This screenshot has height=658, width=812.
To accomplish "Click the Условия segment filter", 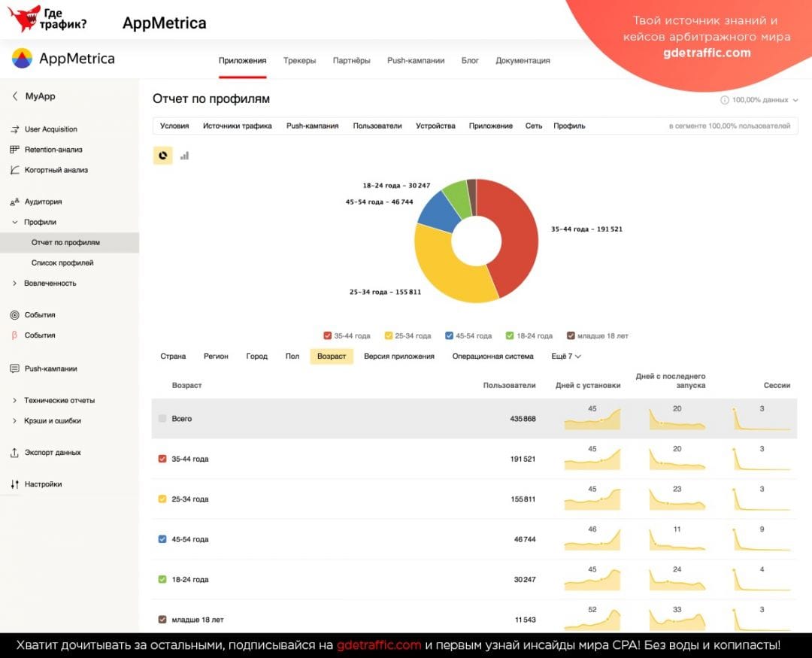I will [174, 126].
